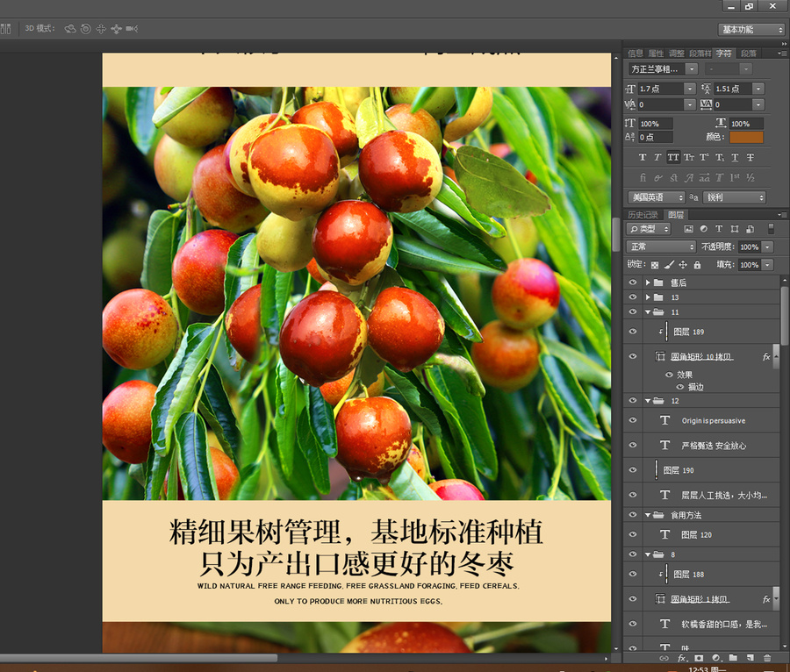The height and width of the screenshot is (672, 790).
Task: Select the 图层 tab
Action: tap(676, 215)
